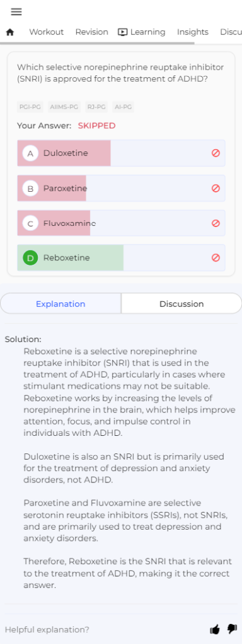Open the hamburger menu
The height and width of the screenshot is (644, 242).
point(16,12)
